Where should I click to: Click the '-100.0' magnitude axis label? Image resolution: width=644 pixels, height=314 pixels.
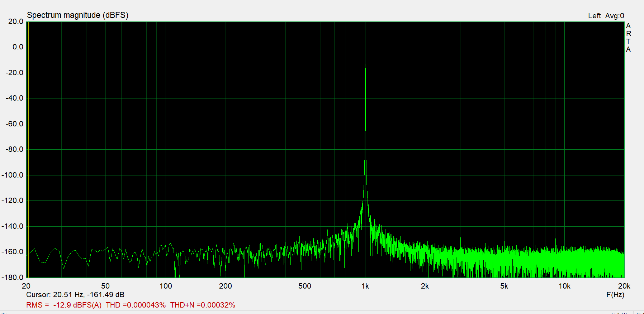pyautogui.click(x=13, y=175)
